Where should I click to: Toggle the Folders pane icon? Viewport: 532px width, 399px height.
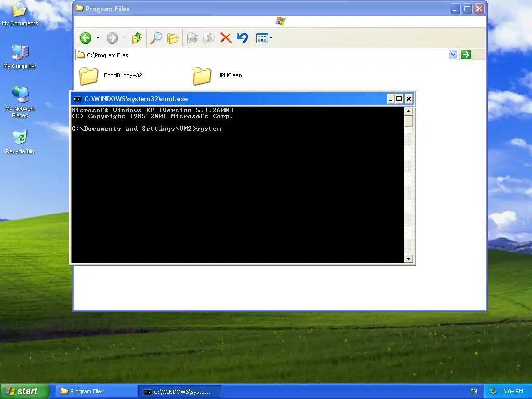pos(172,38)
